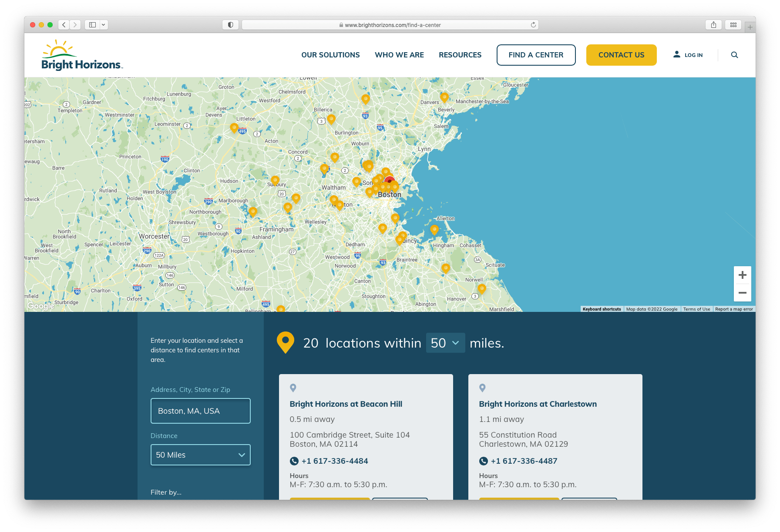
Task: Open the sidebar options chevron
Action: pos(104,25)
